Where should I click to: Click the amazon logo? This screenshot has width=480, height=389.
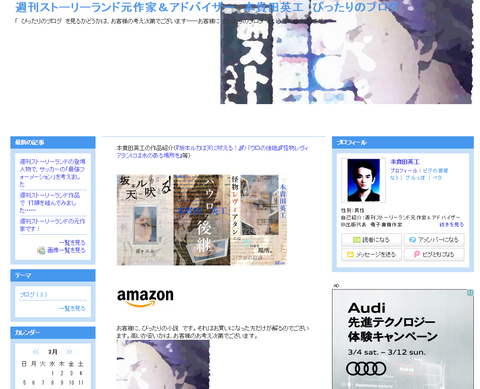tap(145, 298)
